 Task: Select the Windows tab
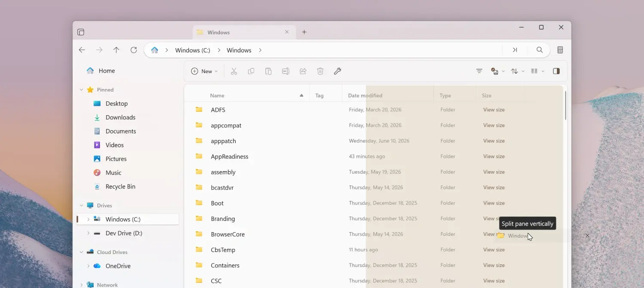pyautogui.click(x=244, y=32)
